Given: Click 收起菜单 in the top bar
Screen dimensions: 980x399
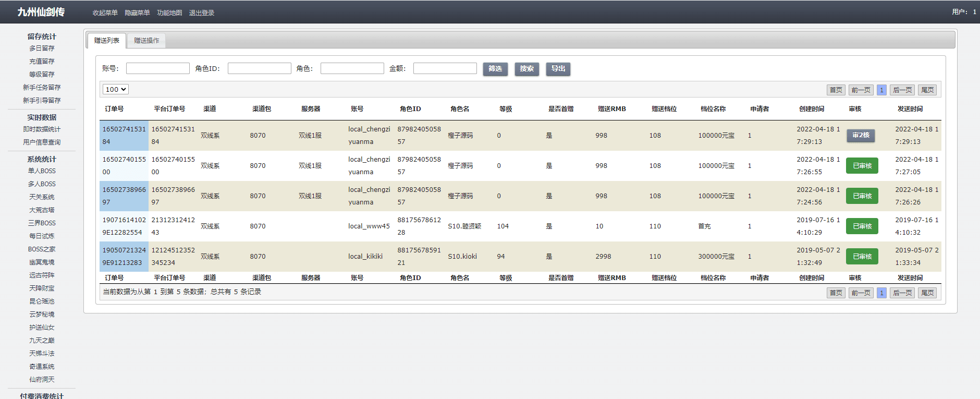Looking at the screenshot, I should [x=105, y=13].
